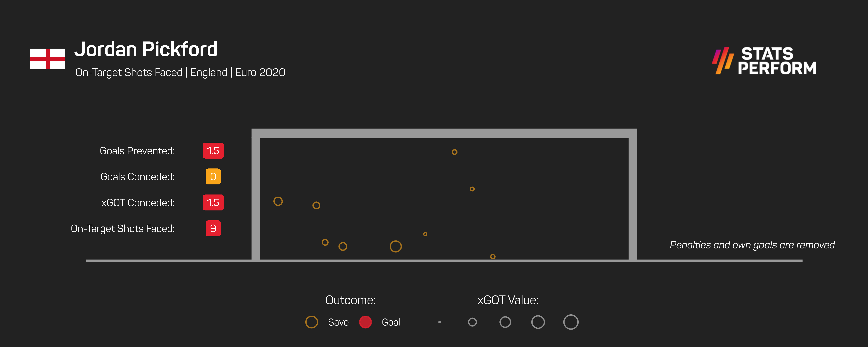
Task: Click the England flag icon
Action: tap(48, 59)
